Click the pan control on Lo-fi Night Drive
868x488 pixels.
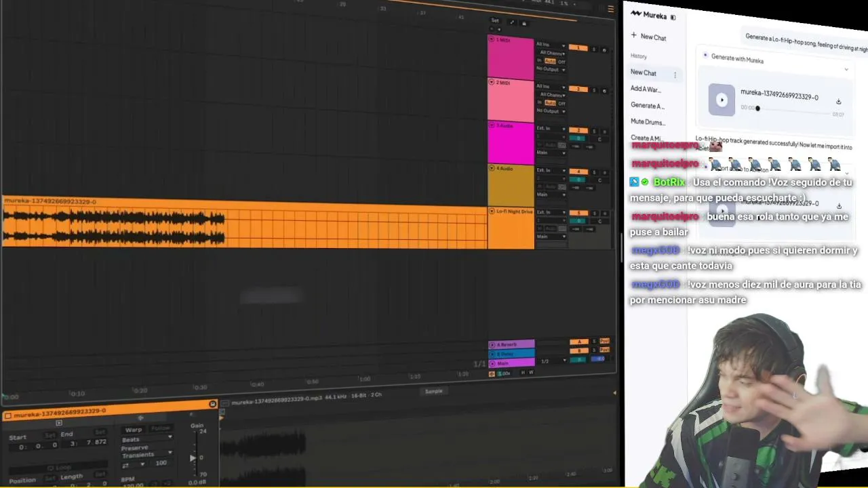tap(599, 222)
